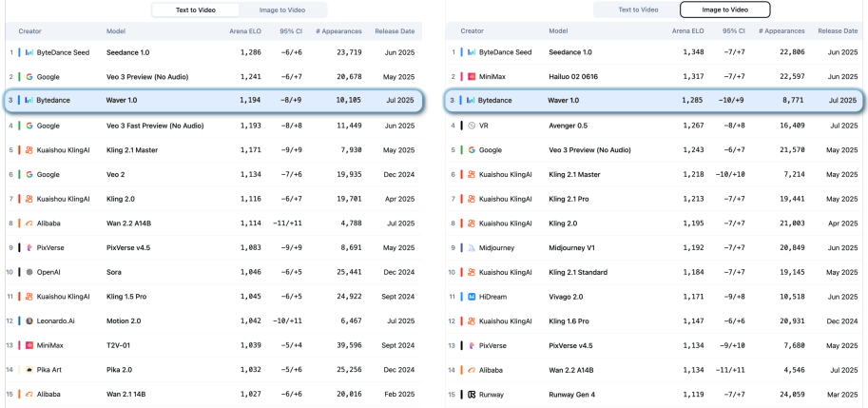The width and height of the screenshot is (868, 408).
Task: Click the model name Veo 2
Action: point(116,174)
